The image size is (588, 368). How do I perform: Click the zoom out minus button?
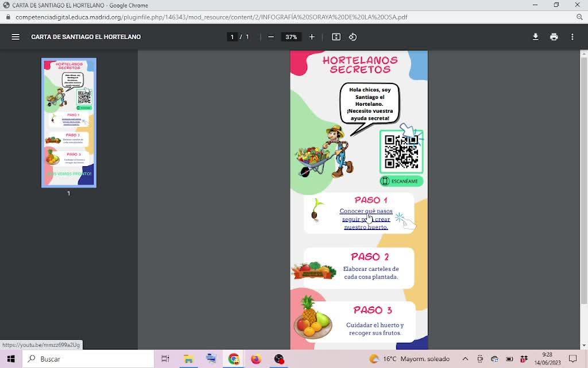point(271,37)
